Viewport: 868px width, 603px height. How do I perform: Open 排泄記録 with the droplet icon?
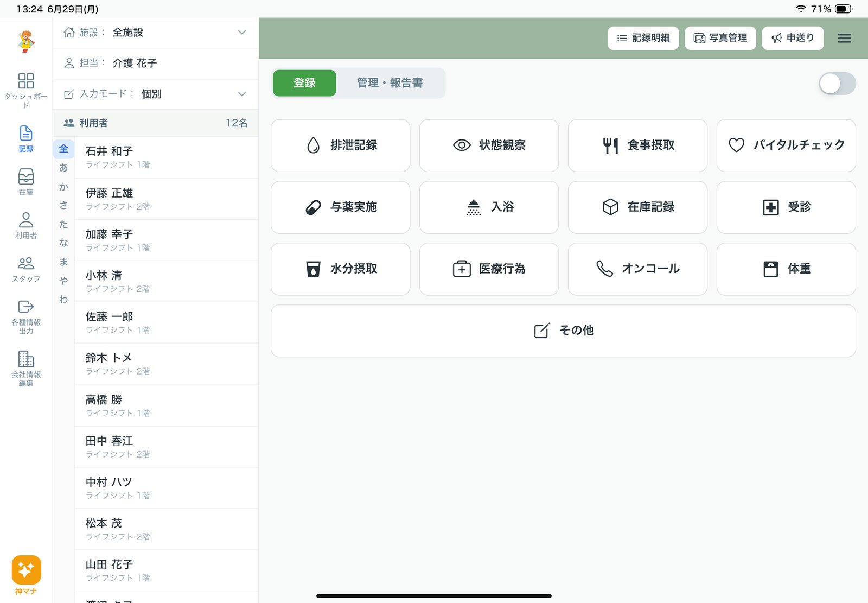pyautogui.click(x=341, y=145)
